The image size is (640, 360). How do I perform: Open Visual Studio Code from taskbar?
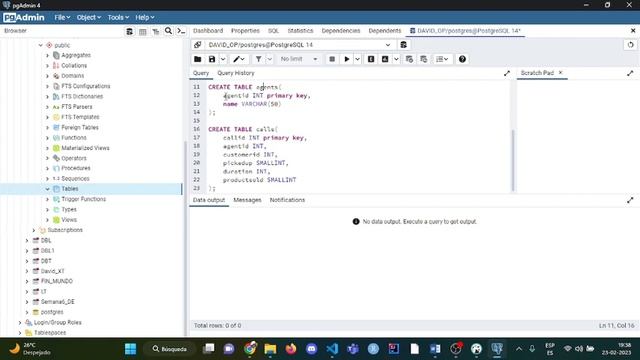tap(332, 349)
